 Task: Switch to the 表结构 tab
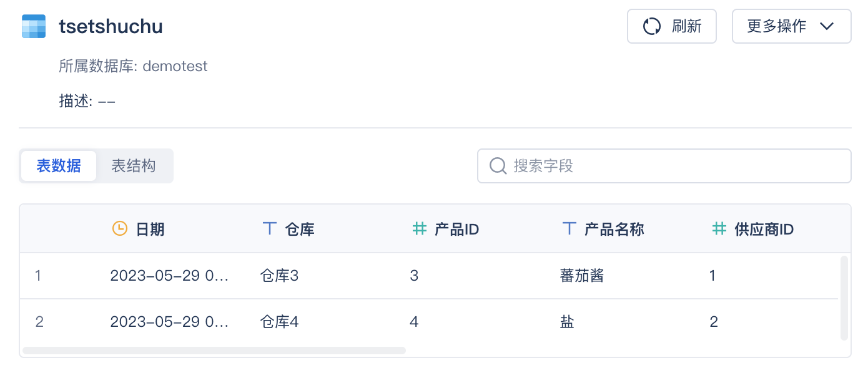click(x=134, y=166)
